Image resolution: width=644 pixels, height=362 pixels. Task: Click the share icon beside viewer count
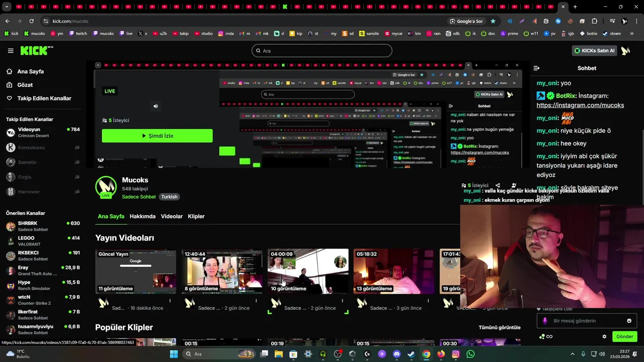tap(498, 186)
